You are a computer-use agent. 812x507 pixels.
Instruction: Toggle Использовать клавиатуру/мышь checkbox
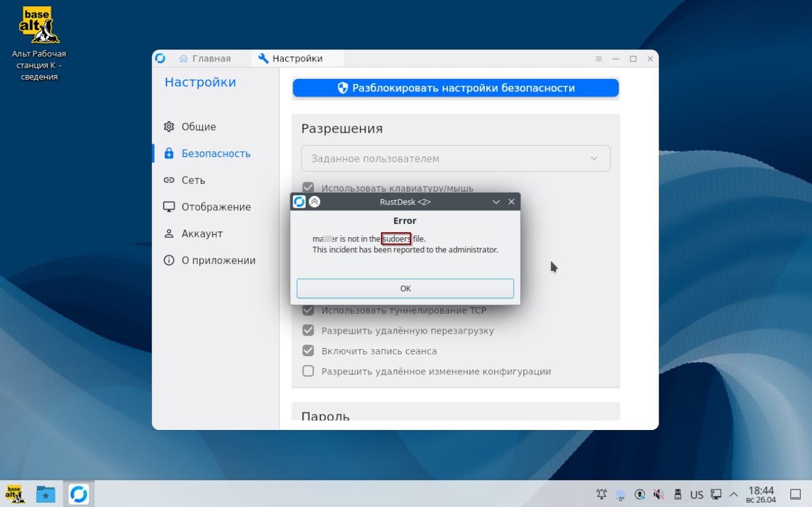click(308, 188)
